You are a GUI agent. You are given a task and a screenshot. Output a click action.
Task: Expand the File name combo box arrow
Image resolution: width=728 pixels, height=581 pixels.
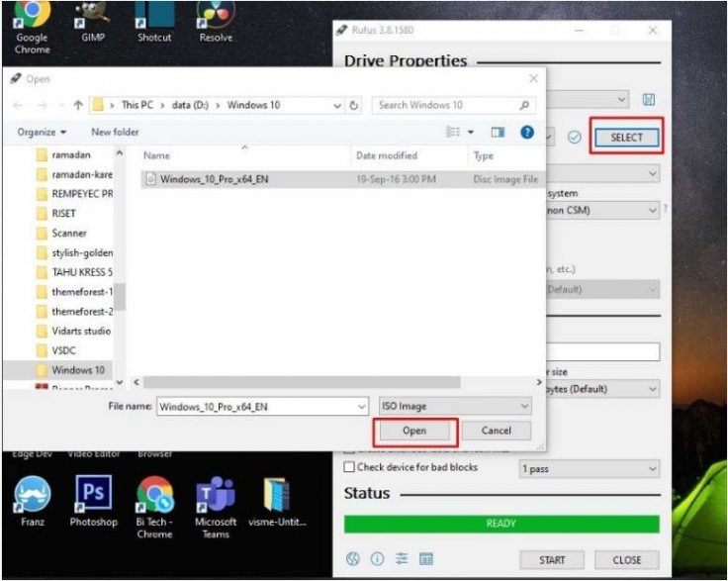[360, 406]
